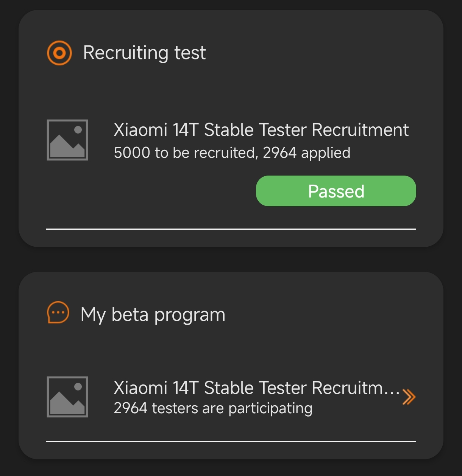This screenshot has width=462, height=476.
Task: Select the image placeholder in Recruiting test card
Action: click(67, 140)
